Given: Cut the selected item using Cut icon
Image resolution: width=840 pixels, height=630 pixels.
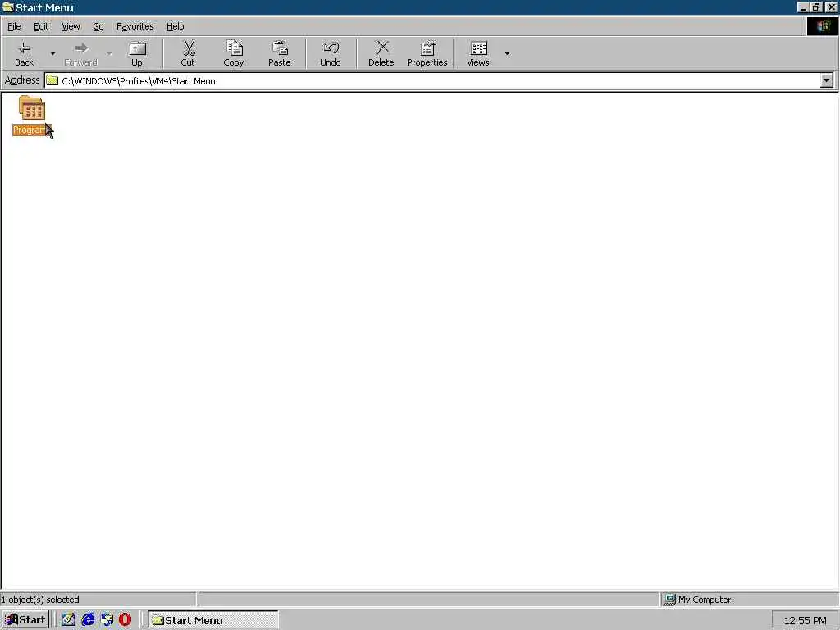Looking at the screenshot, I should (188, 53).
